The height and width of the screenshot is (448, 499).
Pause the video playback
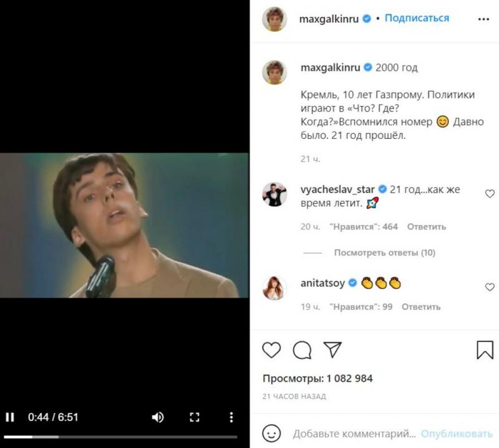[10, 417]
